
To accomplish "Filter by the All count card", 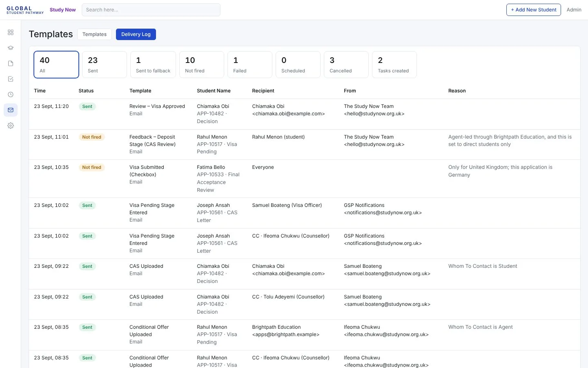I will pos(56,65).
